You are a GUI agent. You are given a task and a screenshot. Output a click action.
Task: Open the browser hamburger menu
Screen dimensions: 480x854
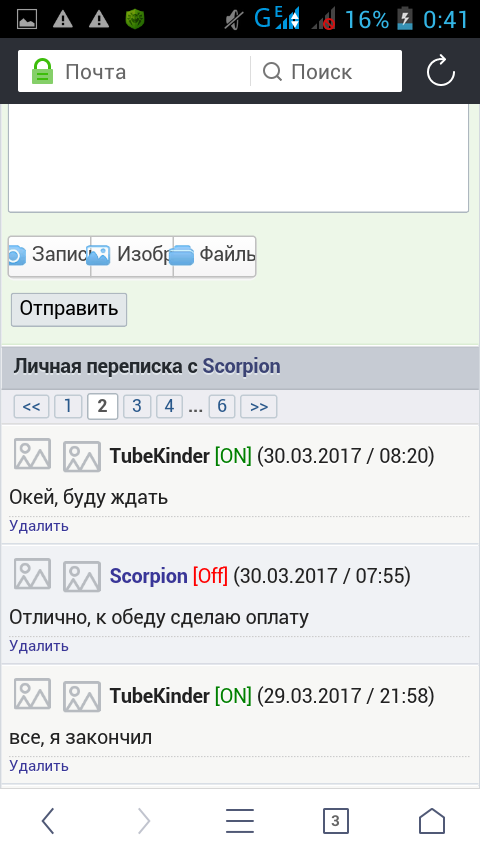240,821
